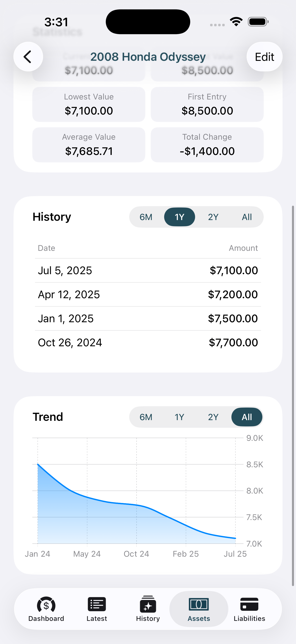Tap the battery status icon
The width and height of the screenshot is (296, 644).
point(258,22)
